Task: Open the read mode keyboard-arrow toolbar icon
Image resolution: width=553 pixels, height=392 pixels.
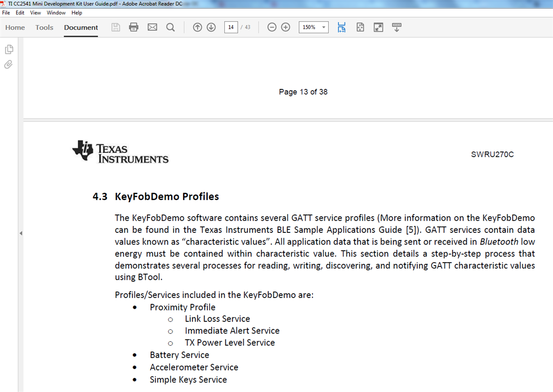Action: click(397, 27)
